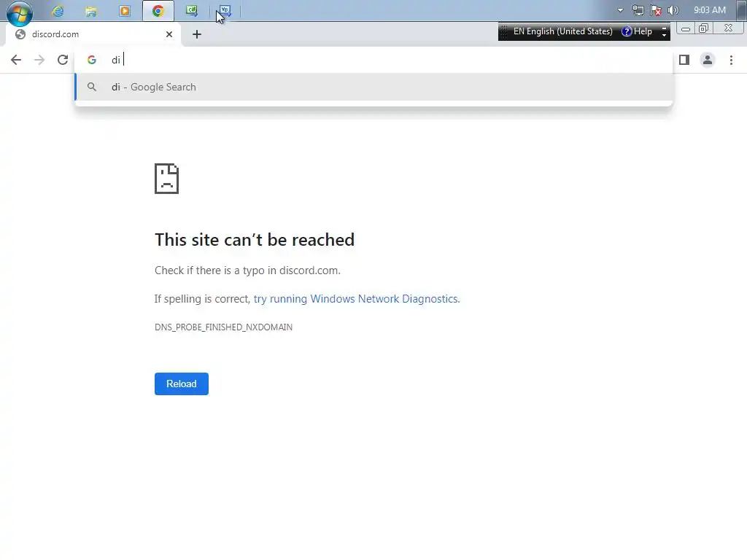Select DNS_PROBE_FINISHED_NXDOMAIN error code
Viewport: 747px width, 560px height.
tap(223, 327)
